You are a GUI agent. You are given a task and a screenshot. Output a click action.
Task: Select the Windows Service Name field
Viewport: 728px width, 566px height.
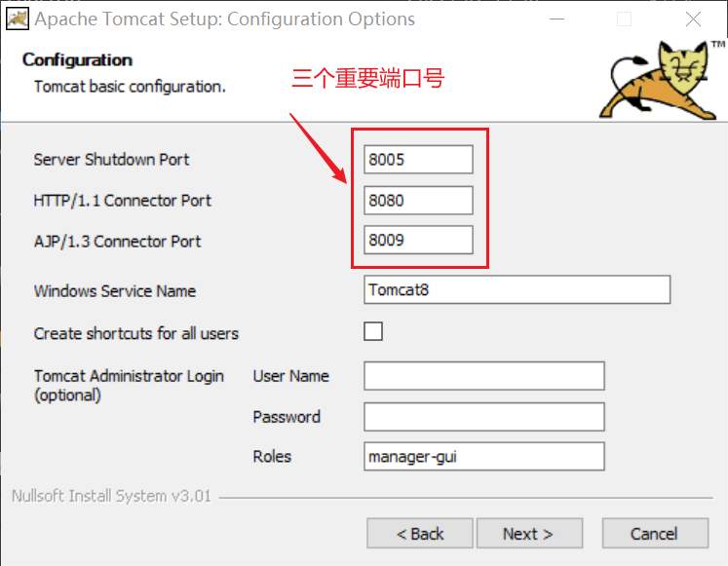click(517, 290)
